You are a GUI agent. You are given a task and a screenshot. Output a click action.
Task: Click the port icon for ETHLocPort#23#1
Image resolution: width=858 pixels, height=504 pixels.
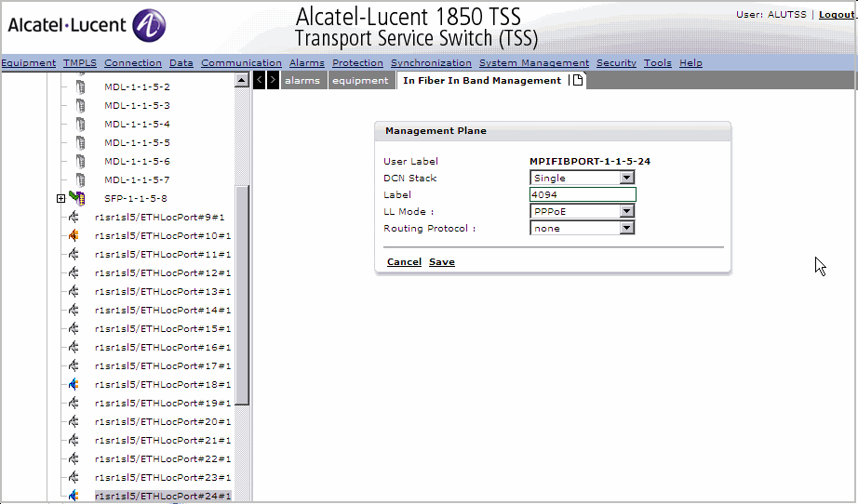pos(74,477)
